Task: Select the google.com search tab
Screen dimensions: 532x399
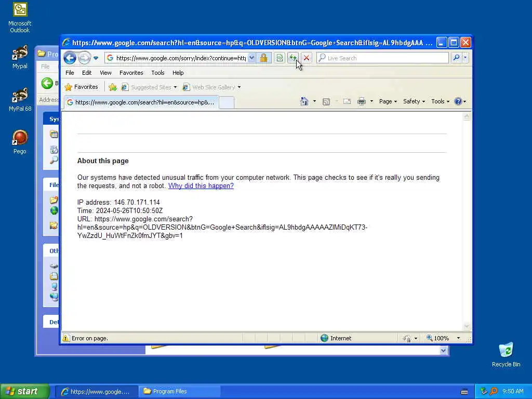Action: 141,102
